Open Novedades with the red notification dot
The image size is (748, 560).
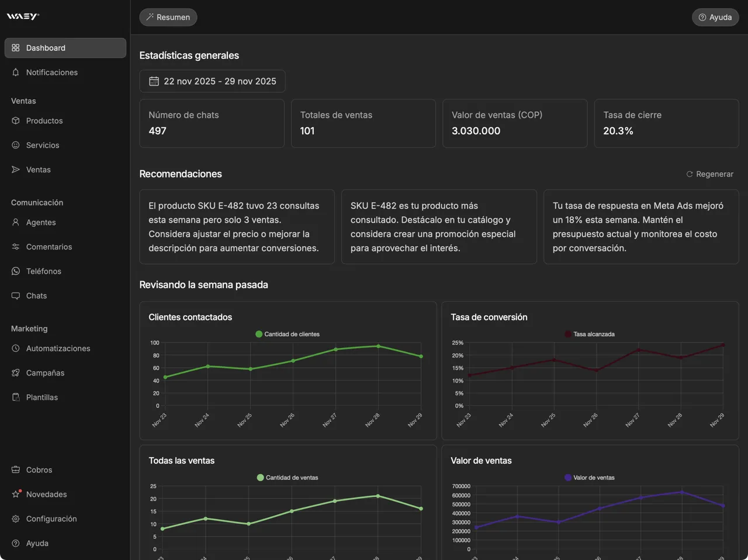45,494
